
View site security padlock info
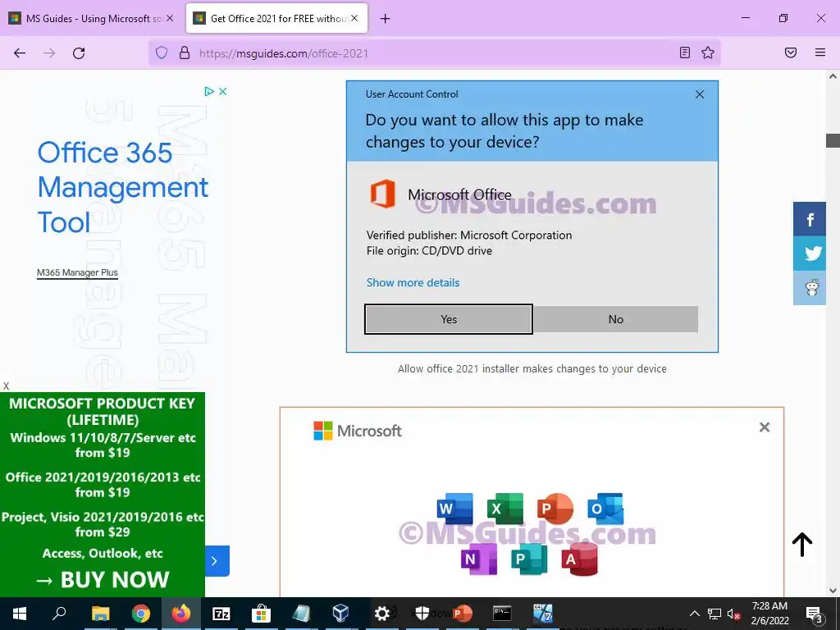(x=185, y=53)
